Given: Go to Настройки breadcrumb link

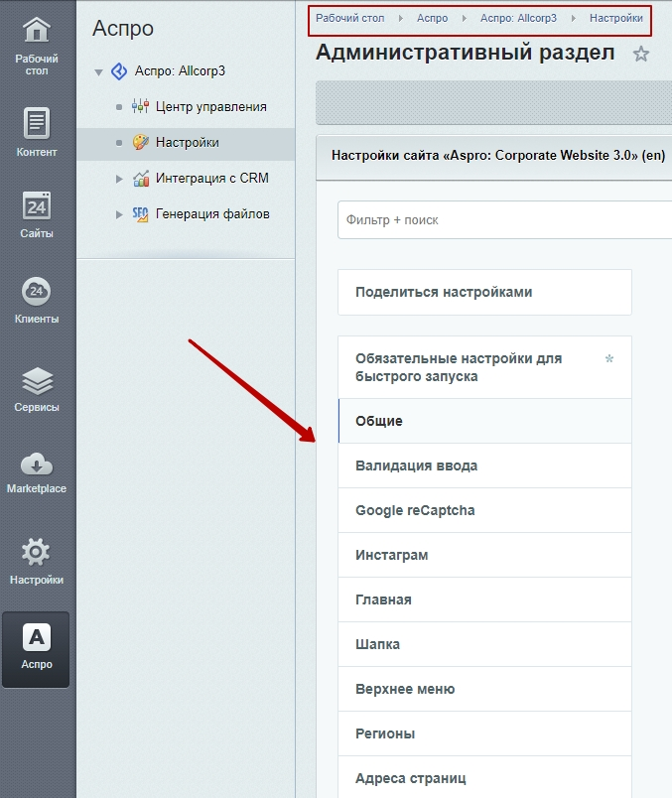Looking at the screenshot, I should coord(616,18).
